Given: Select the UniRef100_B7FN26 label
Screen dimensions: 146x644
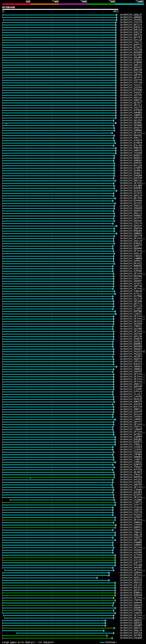Looking at the screenshot, I should coord(131,110).
